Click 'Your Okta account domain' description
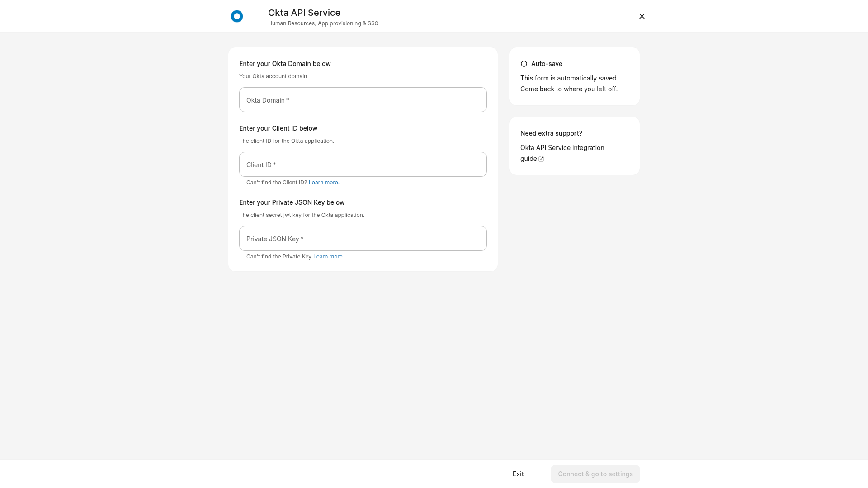 (273, 76)
